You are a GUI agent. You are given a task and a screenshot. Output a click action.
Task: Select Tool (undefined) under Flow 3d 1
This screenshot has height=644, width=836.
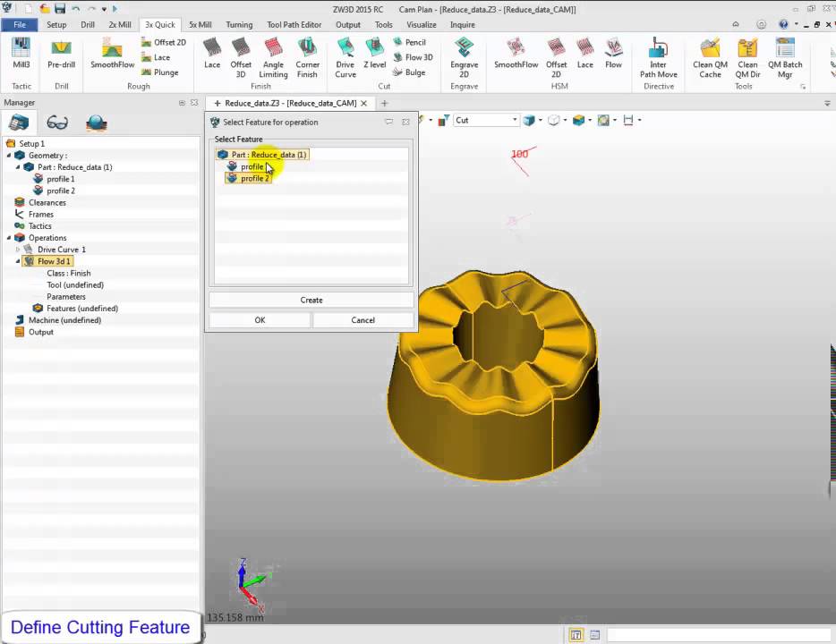pyautogui.click(x=75, y=285)
